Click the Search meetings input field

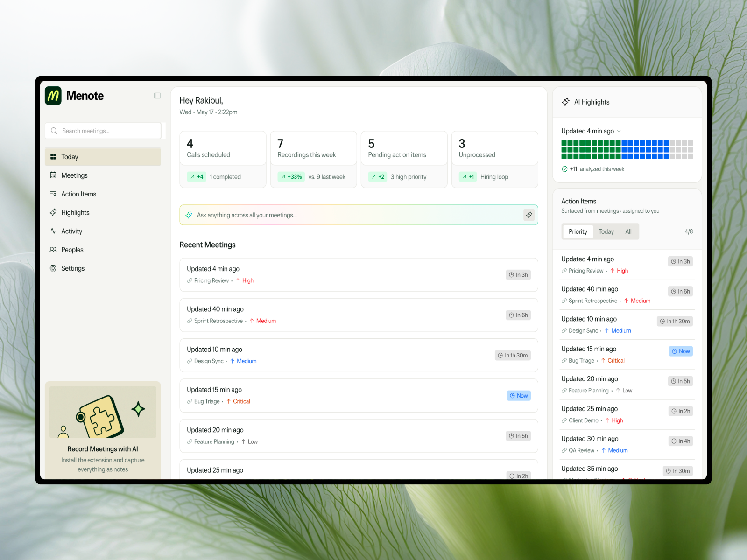tap(103, 131)
